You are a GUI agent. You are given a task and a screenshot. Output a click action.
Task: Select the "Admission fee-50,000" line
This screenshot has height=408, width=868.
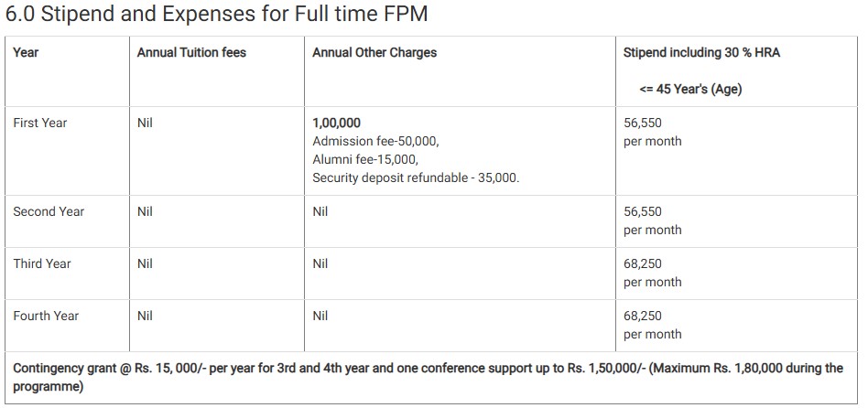pyautogui.click(x=375, y=141)
